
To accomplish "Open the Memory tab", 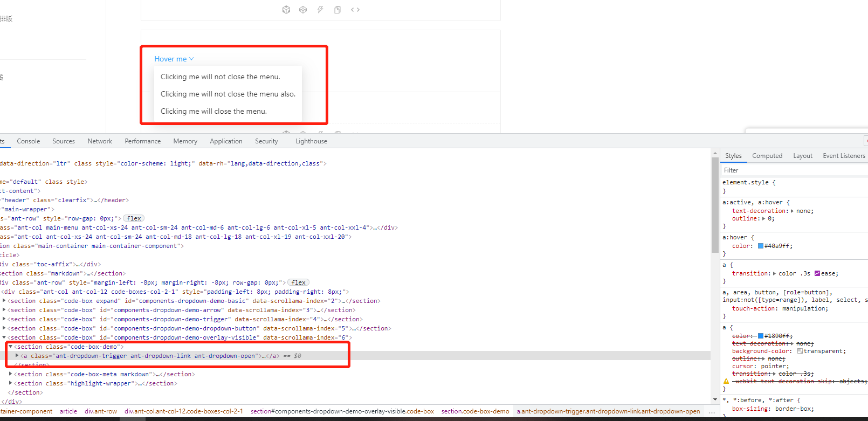I will pos(185,141).
